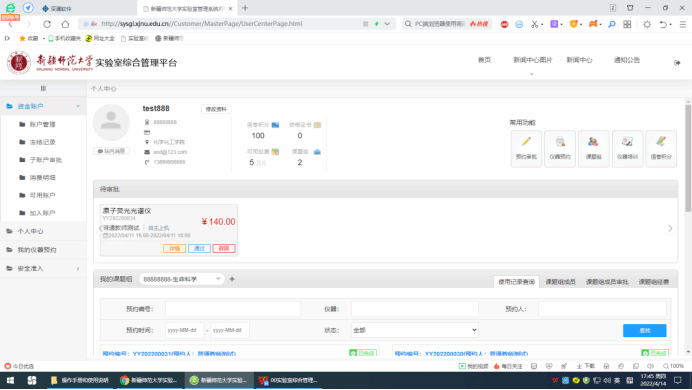The height and width of the screenshot is (390, 692).
Task: Collapse sidebar using the hamburger icon
Action: coord(43,89)
